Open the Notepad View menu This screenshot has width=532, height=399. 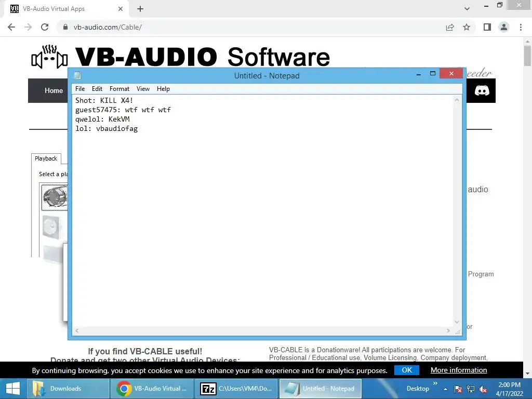[143, 89]
